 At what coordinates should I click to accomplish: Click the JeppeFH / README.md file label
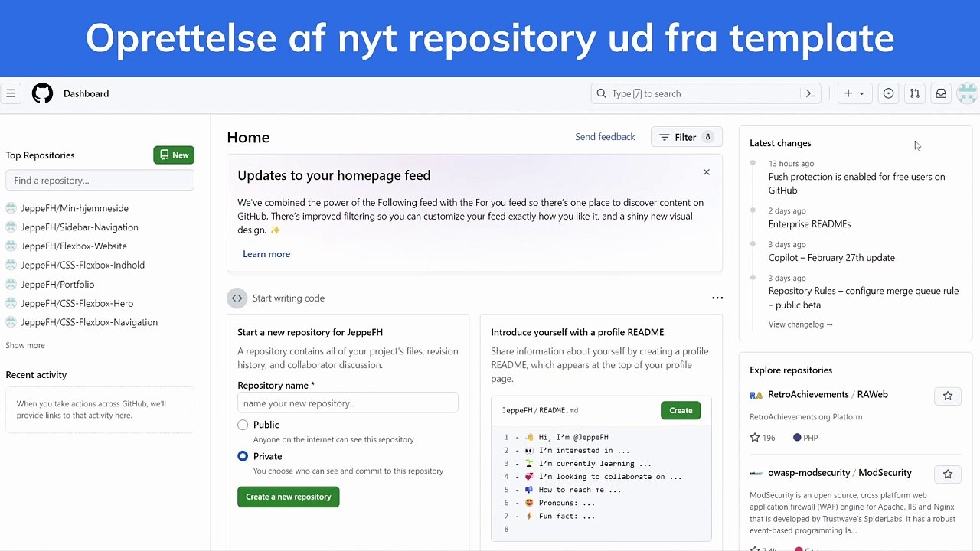pyautogui.click(x=541, y=410)
